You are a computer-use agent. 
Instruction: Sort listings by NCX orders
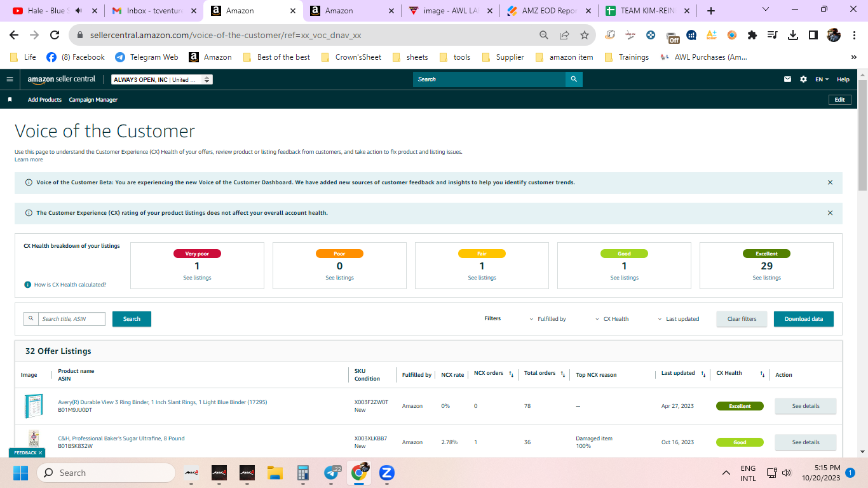pos(511,374)
